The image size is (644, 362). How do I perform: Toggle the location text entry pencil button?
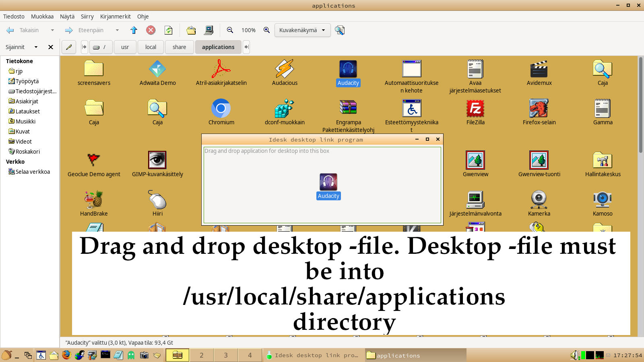click(x=69, y=47)
